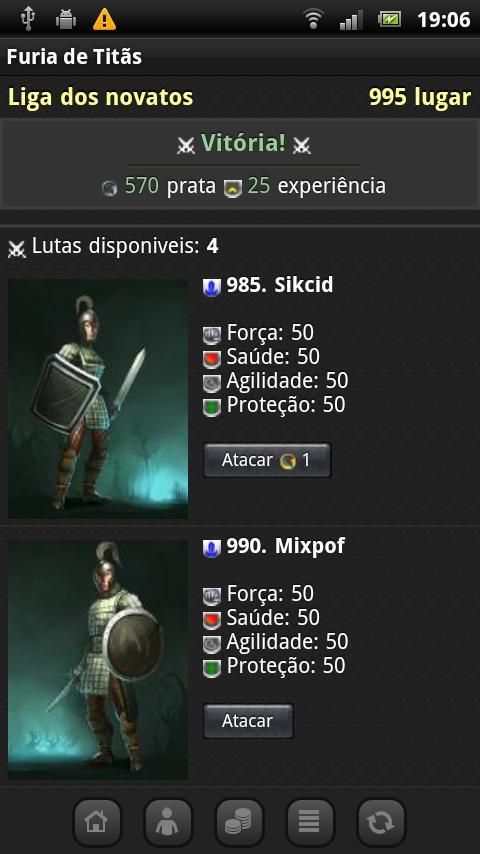Tap Sikcid's green Proteção shield icon

[x=211, y=407]
